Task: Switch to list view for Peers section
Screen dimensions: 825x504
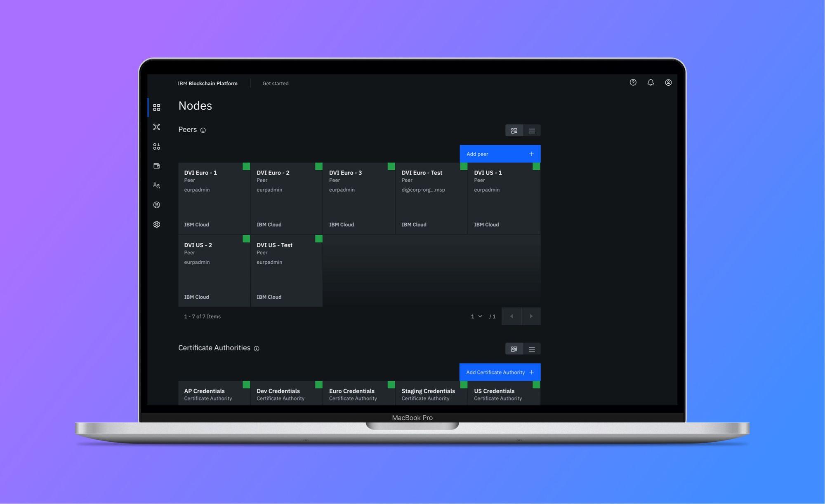Action: tap(531, 129)
